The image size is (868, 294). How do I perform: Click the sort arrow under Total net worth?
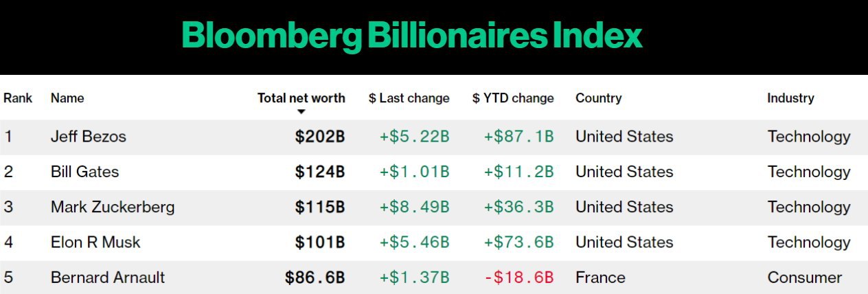tap(301, 112)
